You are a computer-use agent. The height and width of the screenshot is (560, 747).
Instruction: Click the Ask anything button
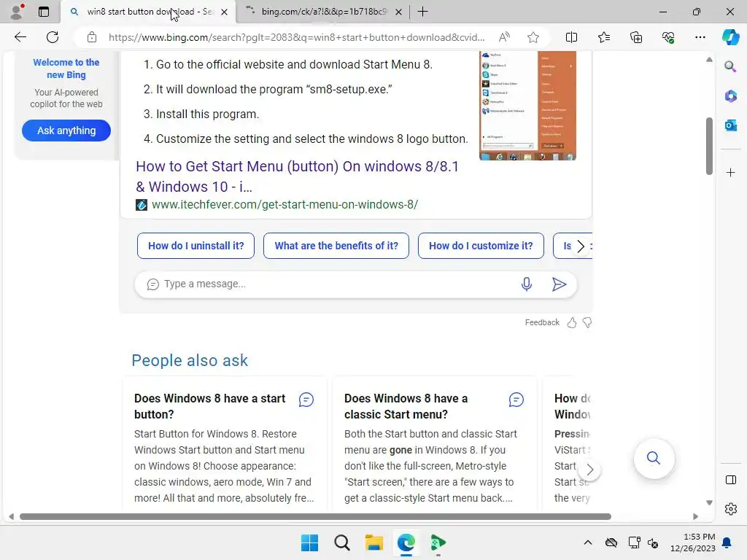pyautogui.click(x=66, y=131)
